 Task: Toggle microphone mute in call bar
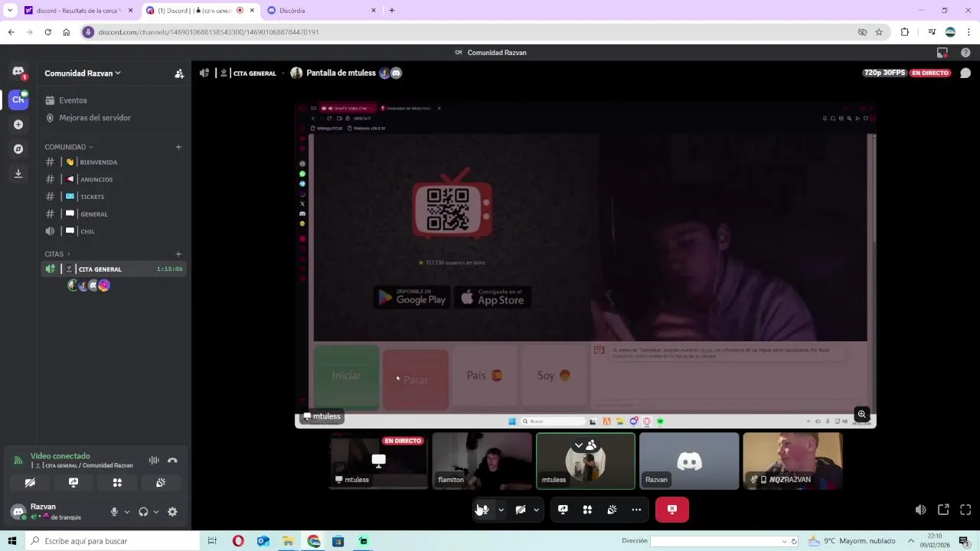point(483,510)
